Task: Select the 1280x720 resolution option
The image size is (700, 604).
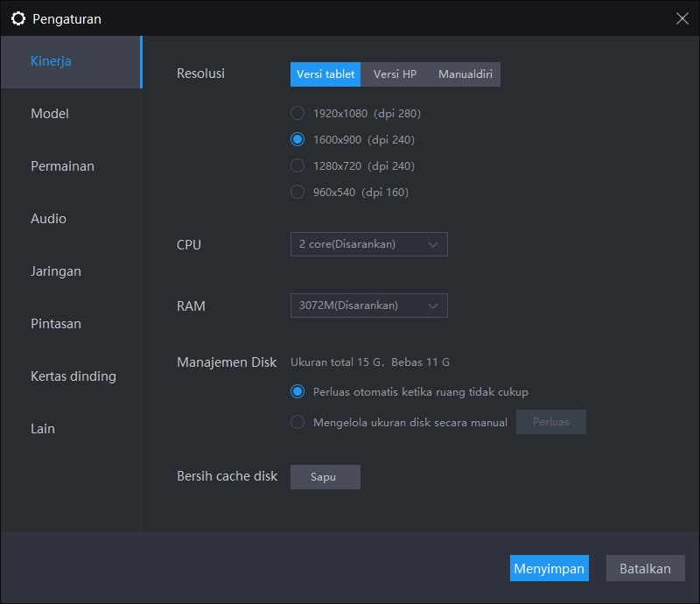Action: [x=297, y=165]
